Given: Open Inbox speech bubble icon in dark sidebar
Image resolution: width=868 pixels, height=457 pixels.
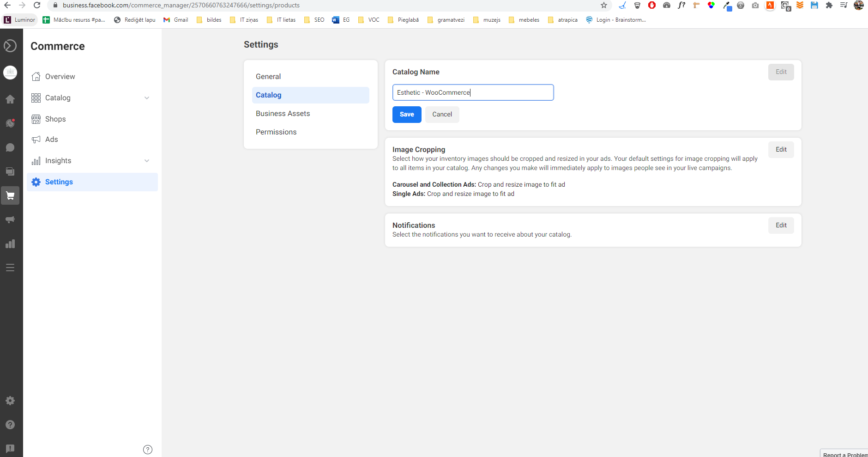Looking at the screenshot, I should pyautogui.click(x=10, y=147).
